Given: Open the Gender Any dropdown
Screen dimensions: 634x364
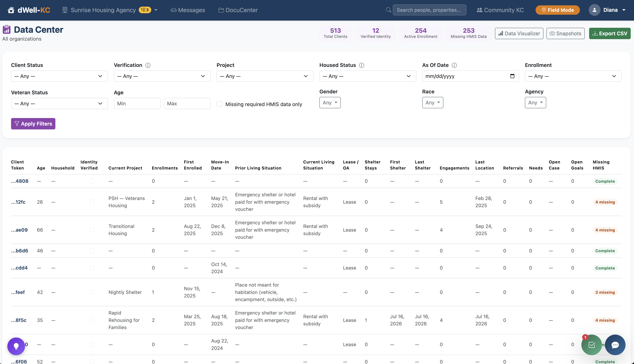Looking at the screenshot, I should [330, 103].
